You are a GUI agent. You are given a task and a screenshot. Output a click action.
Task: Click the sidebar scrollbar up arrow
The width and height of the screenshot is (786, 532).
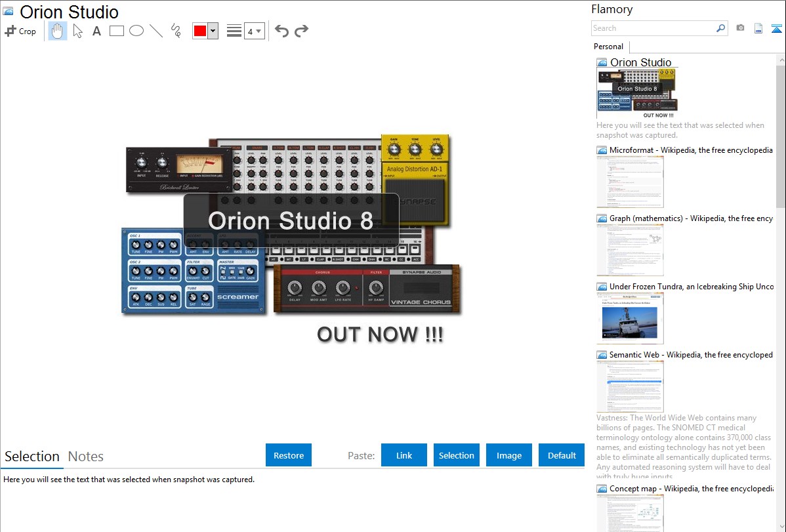pyautogui.click(x=781, y=60)
